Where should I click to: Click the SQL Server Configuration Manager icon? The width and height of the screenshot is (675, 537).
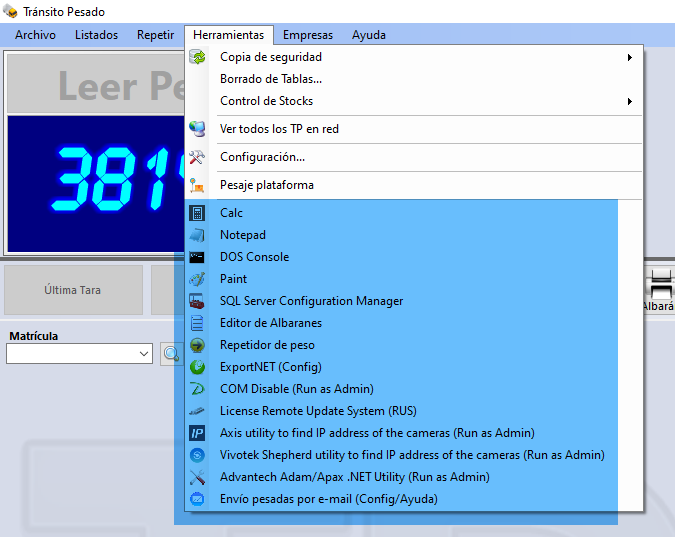click(197, 301)
